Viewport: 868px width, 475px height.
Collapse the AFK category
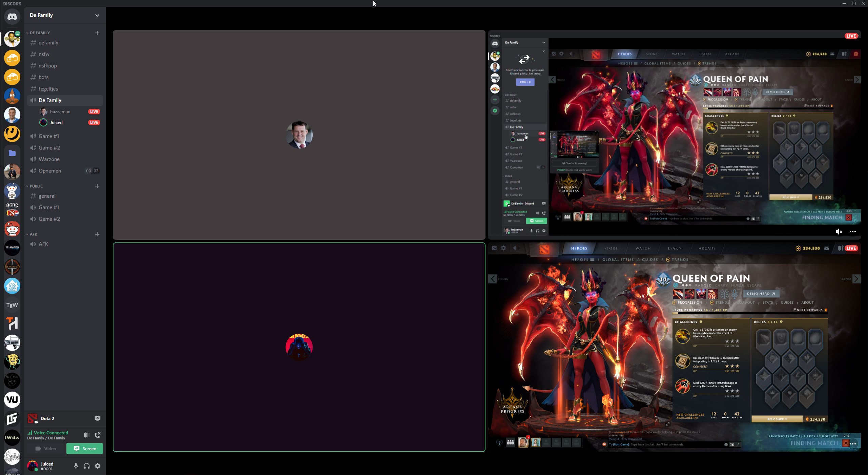[33, 234]
